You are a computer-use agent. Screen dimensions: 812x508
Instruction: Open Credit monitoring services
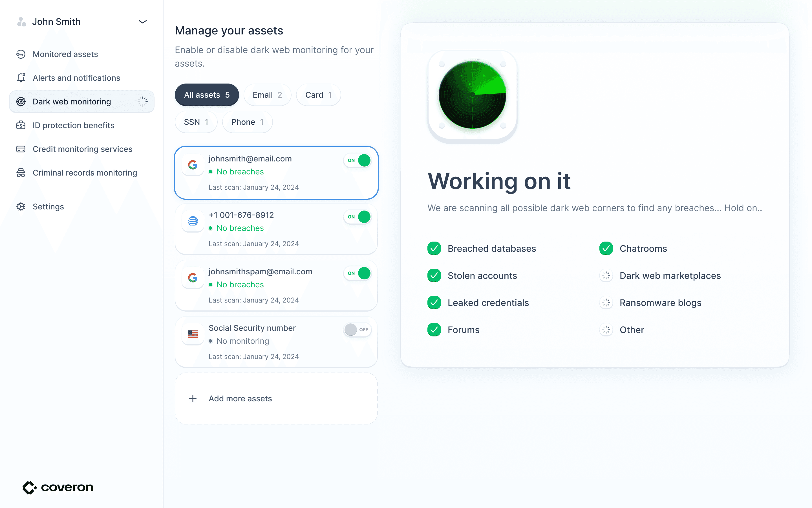pos(81,149)
